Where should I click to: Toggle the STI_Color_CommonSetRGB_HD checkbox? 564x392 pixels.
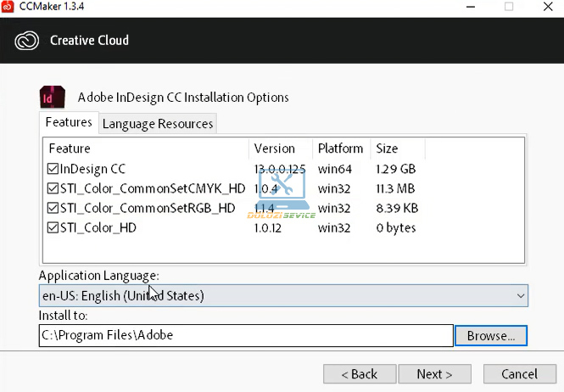click(x=53, y=208)
